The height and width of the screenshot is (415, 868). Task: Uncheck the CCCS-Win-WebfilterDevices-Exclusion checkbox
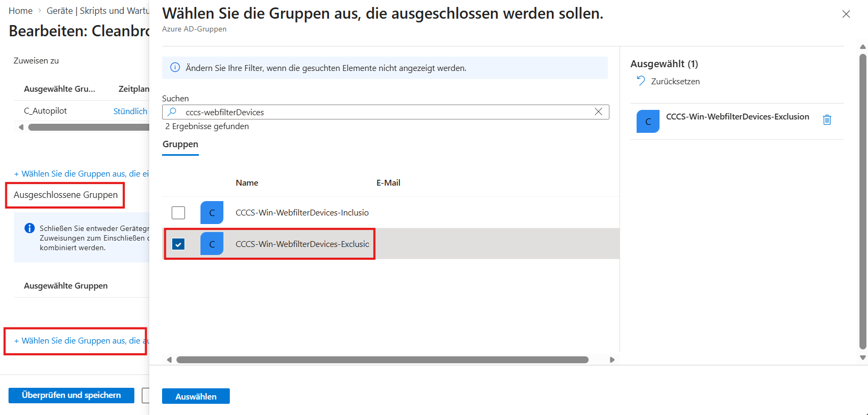[x=179, y=244]
